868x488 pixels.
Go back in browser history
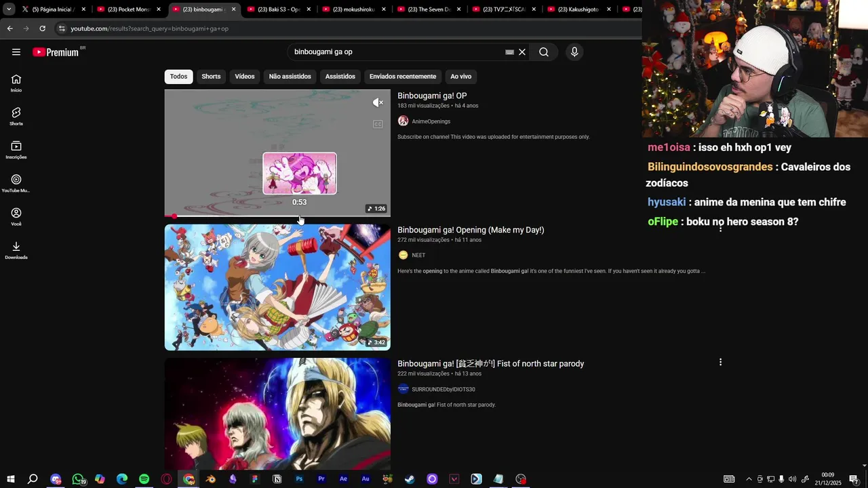click(x=9, y=28)
